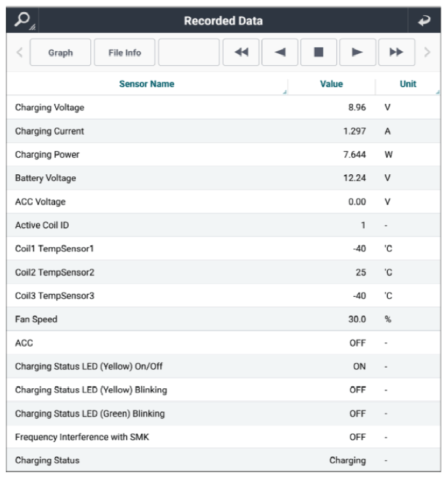
Task: Select Frequency Interference with SMK row
Action: 223,437
